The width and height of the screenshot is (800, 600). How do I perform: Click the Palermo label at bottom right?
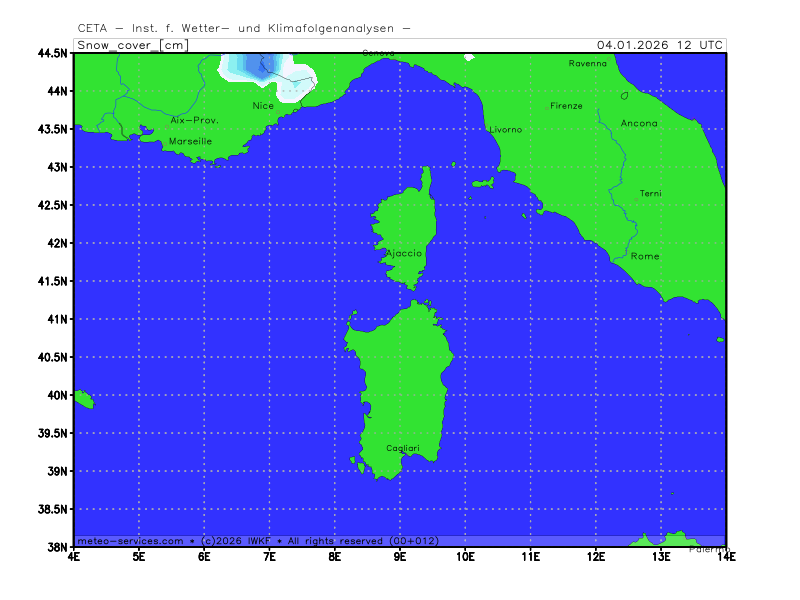pyautogui.click(x=708, y=549)
